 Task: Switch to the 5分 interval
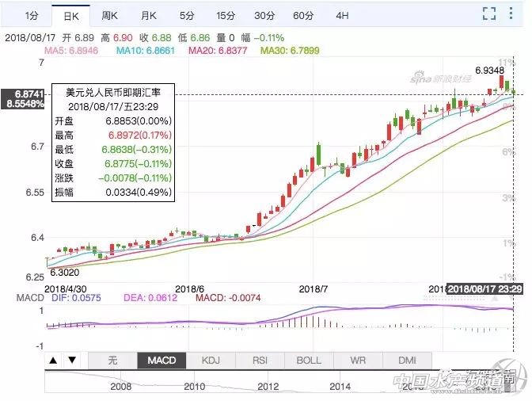(186, 15)
